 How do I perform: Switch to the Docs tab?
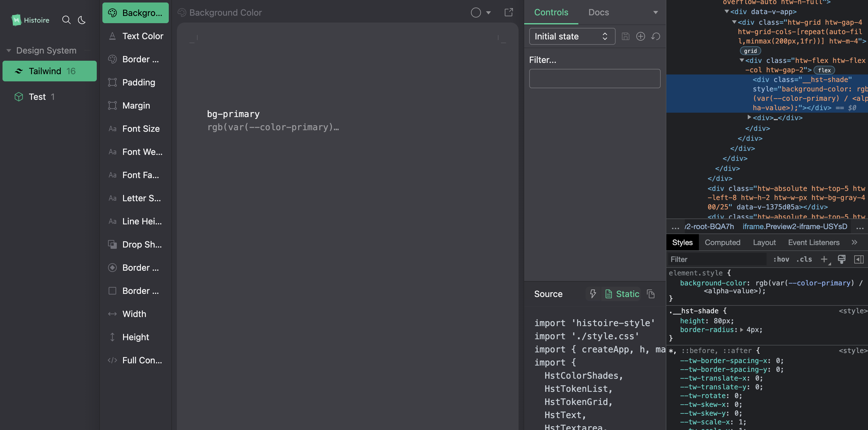pos(598,13)
